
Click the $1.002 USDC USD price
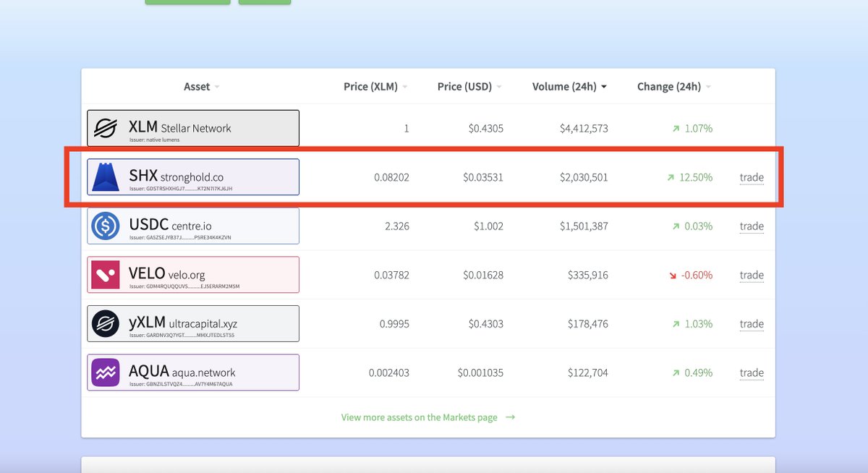pos(488,226)
